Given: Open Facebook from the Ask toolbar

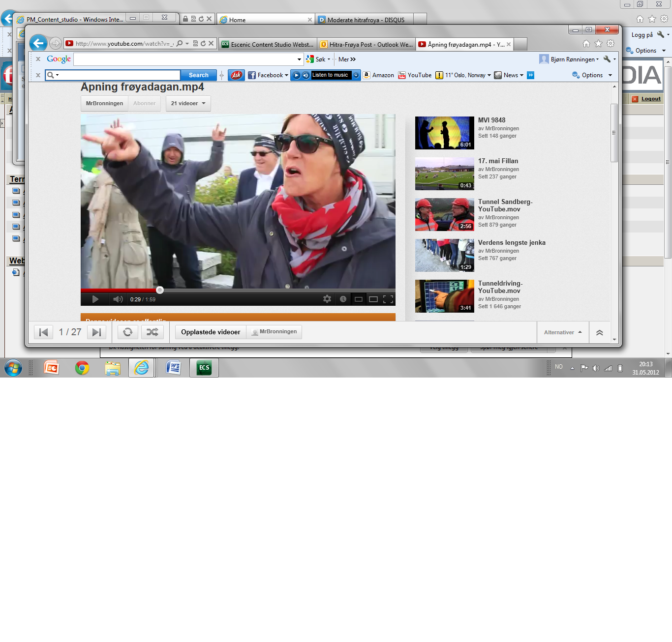Looking at the screenshot, I should tap(268, 75).
